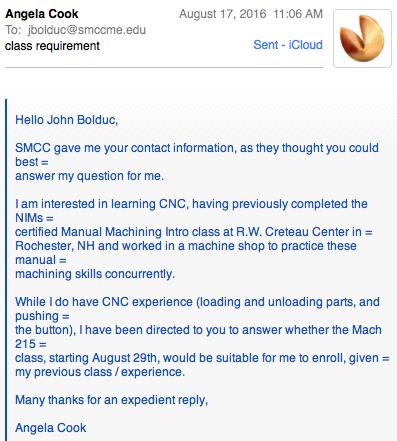Viewport: 397px width, 441px height.
Task: Click the fortune cookie contact avatar
Action: [362, 38]
